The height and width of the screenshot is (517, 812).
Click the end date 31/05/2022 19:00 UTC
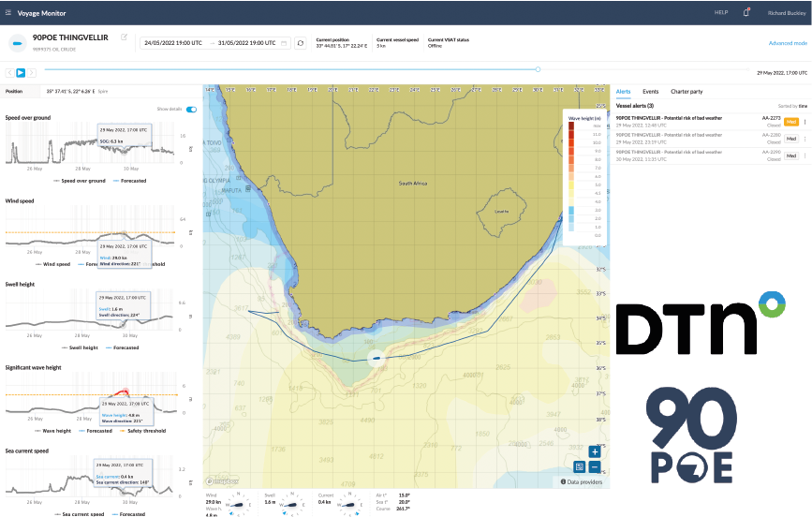point(246,43)
